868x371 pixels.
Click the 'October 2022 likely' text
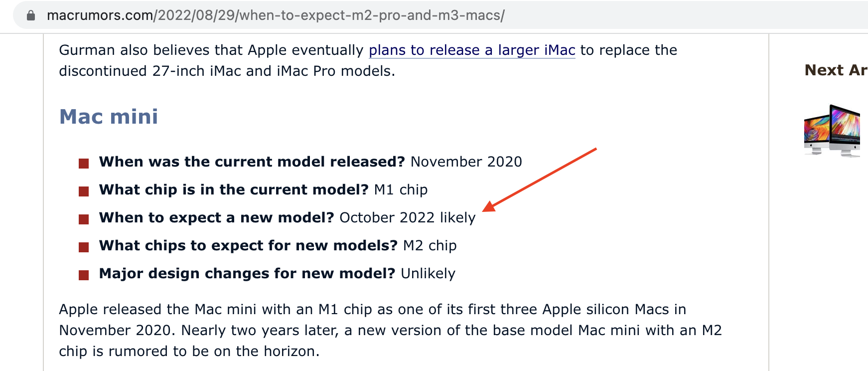(408, 218)
